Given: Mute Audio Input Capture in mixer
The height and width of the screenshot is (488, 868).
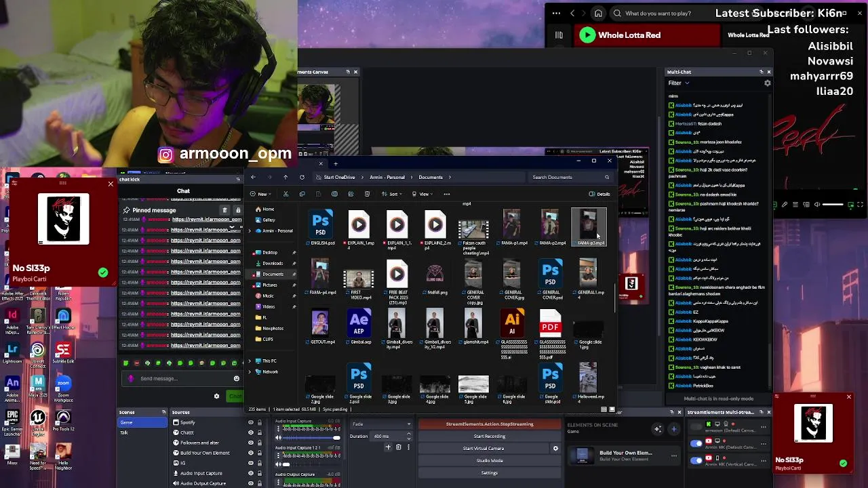Looking at the screenshot, I should 278,438.
